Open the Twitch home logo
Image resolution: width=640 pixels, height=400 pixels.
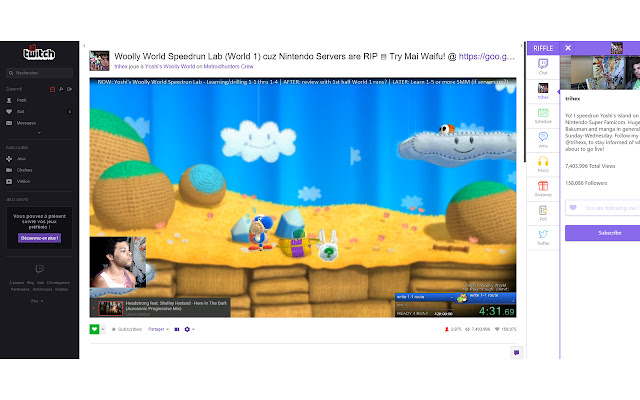(39, 53)
